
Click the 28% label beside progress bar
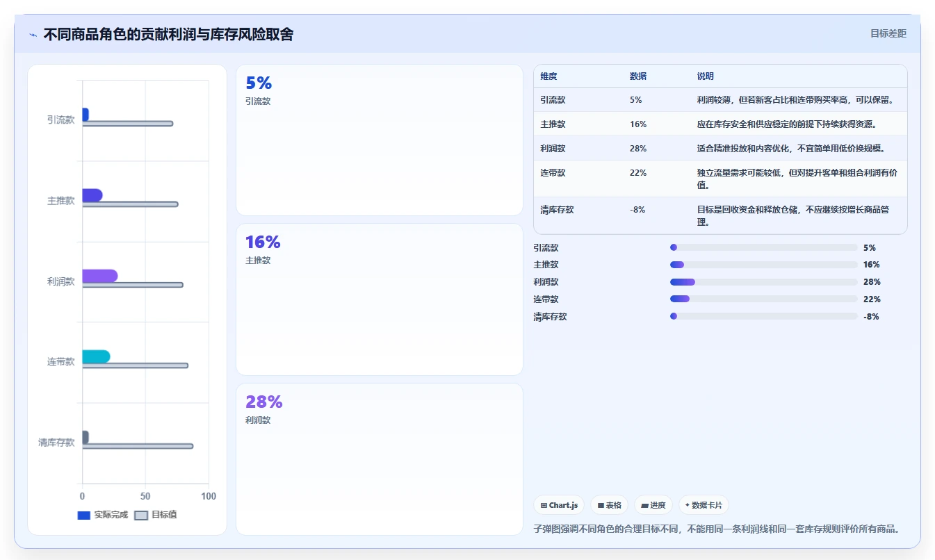coord(872,282)
